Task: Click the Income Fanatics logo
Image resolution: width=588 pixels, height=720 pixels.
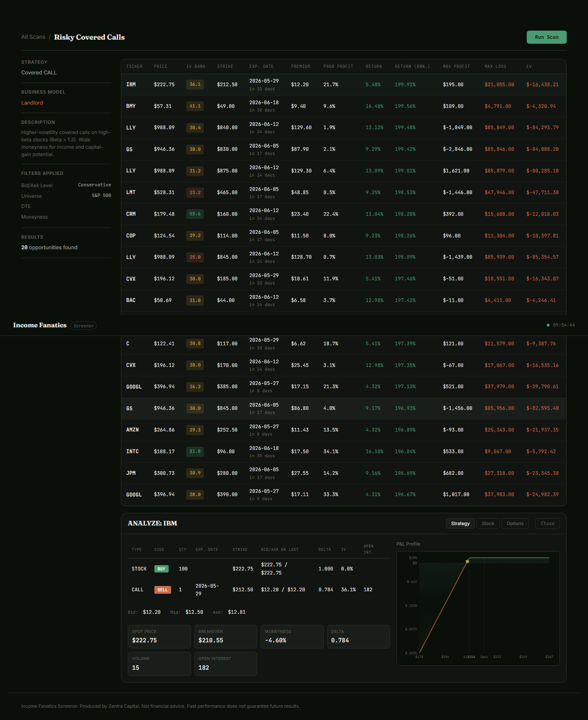Action: coord(40,325)
